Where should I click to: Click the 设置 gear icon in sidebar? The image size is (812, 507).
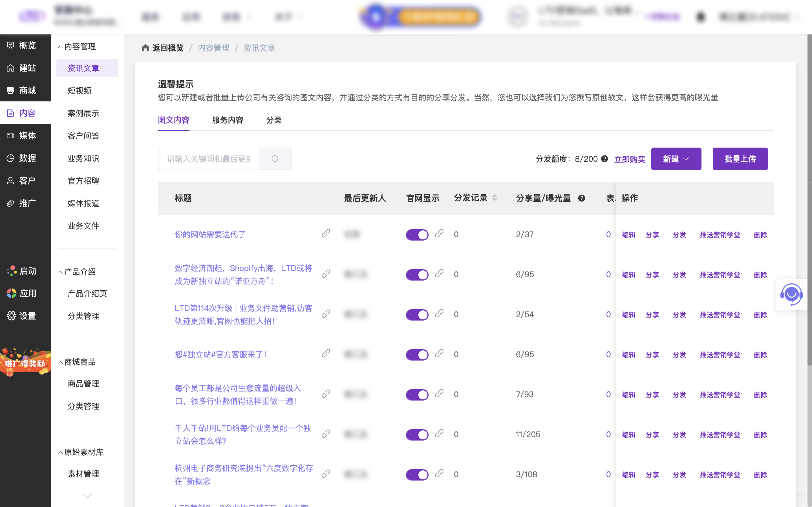pyautogui.click(x=11, y=315)
